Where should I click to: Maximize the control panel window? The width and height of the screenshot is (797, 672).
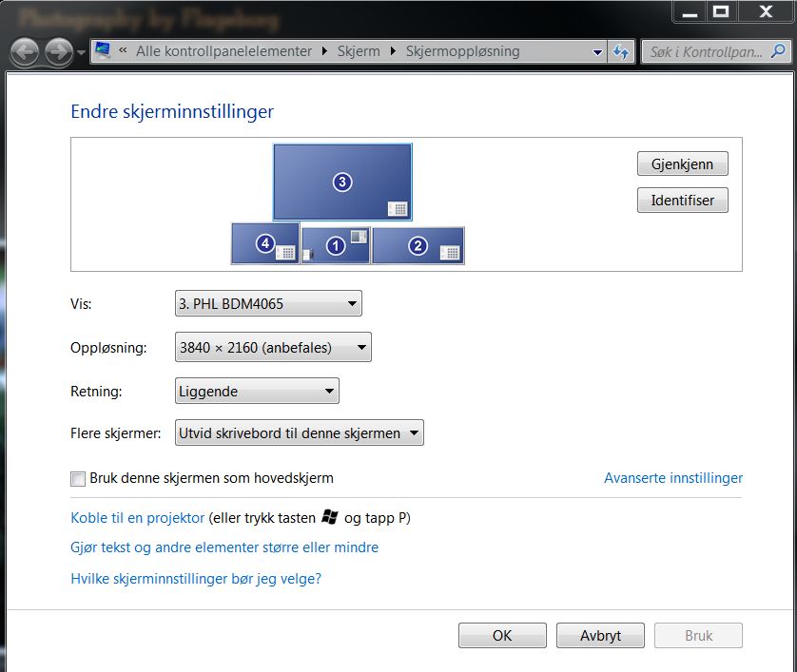[x=721, y=11]
